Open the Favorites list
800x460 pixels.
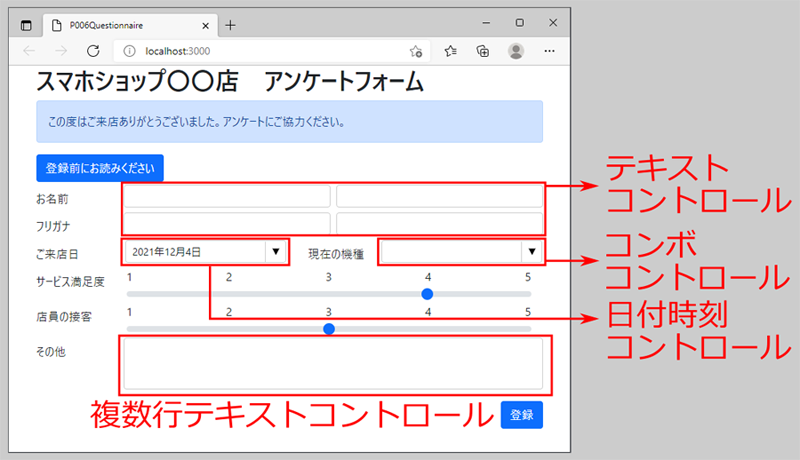[x=450, y=51]
